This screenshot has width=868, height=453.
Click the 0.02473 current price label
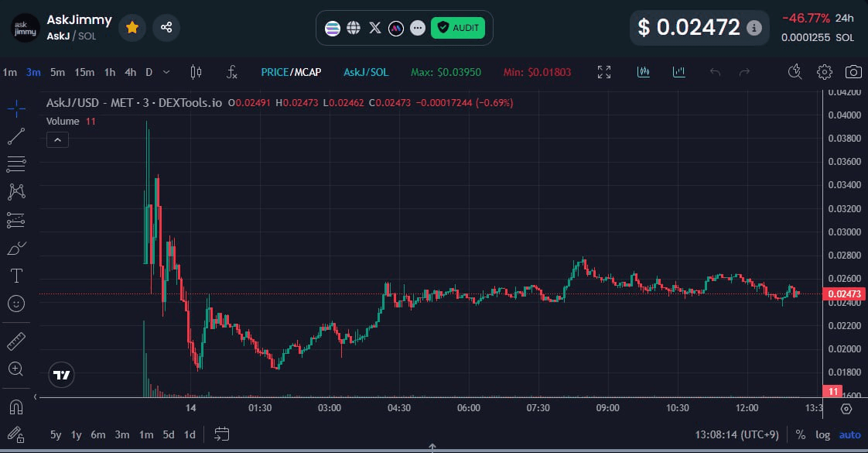(x=844, y=294)
